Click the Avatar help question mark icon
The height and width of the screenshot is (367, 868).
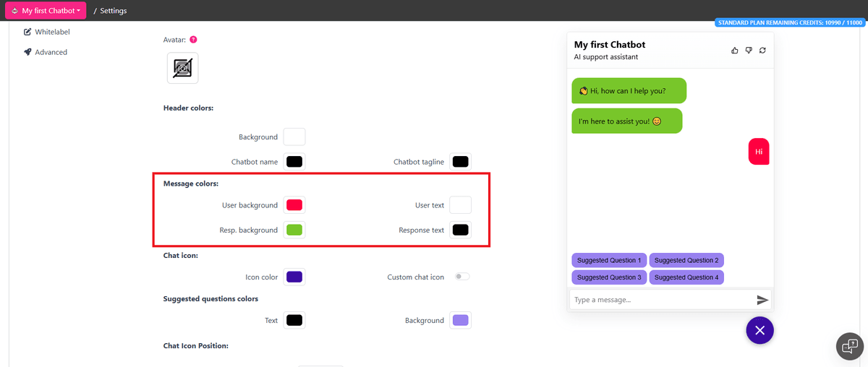point(193,40)
